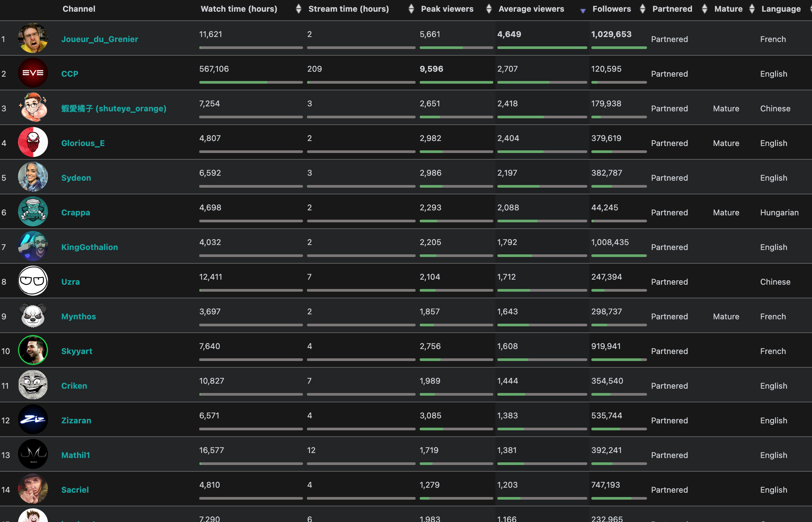Open Sydeon channel link
This screenshot has height=522, width=812.
(76, 178)
